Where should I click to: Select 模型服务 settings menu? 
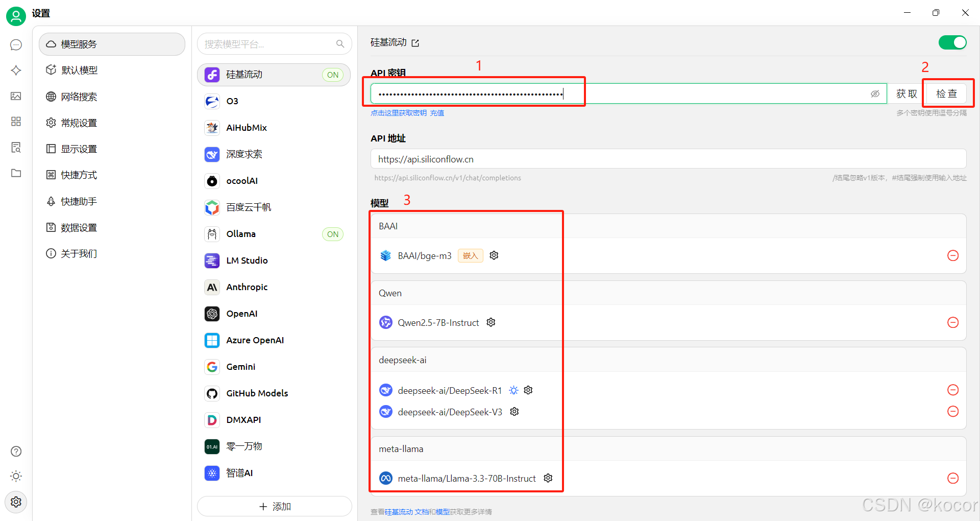[112, 44]
